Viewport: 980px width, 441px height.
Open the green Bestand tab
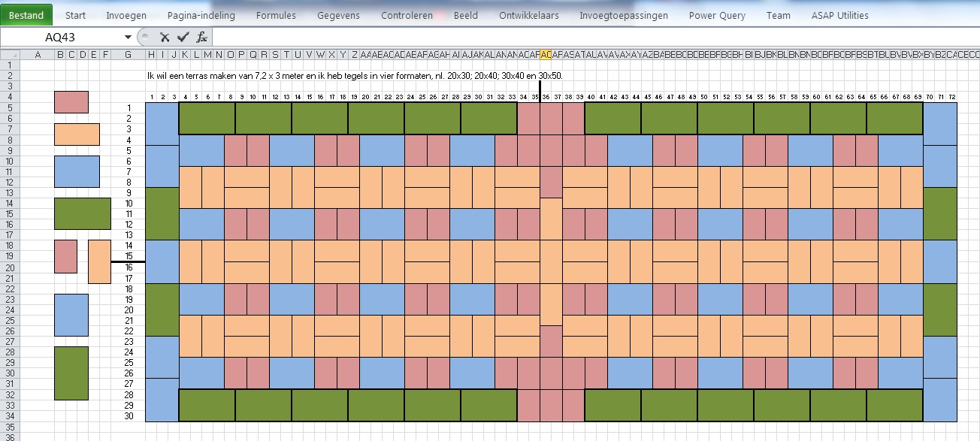(26, 15)
